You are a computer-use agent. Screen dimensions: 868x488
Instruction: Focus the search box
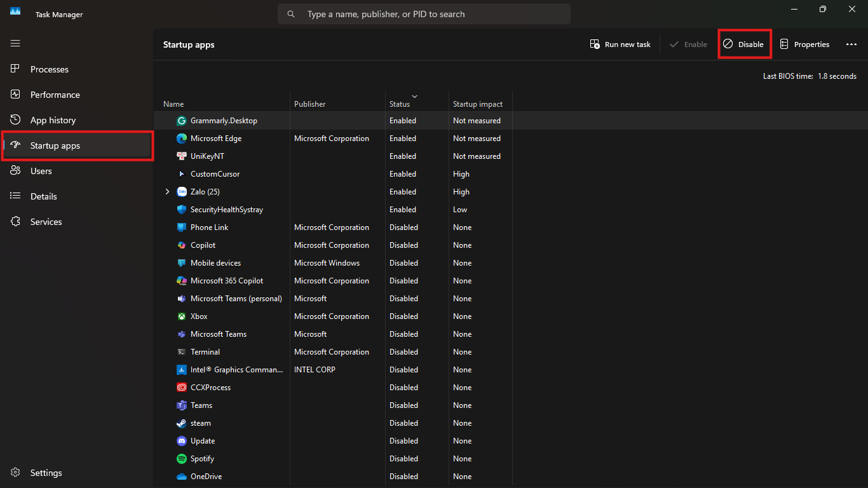coord(424,14)
